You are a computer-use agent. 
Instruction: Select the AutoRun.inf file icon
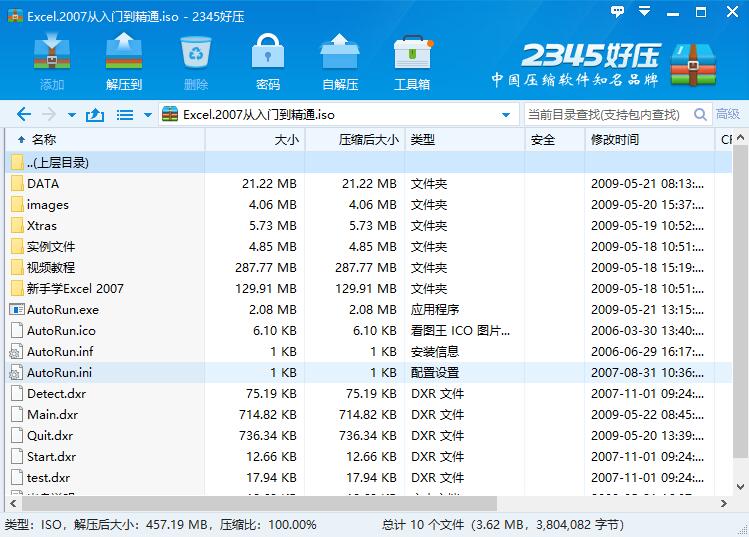16,352
